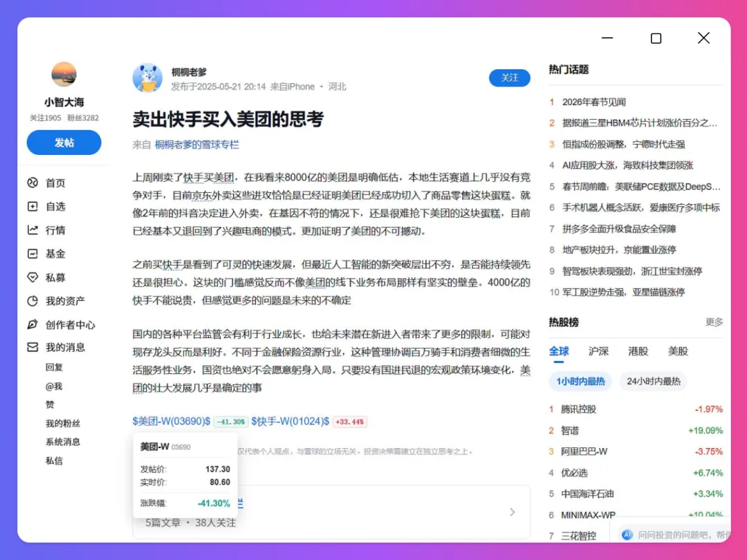The image size is (747, 560).
Task: Click the -41.30% change badge
Action: (231, 422)
